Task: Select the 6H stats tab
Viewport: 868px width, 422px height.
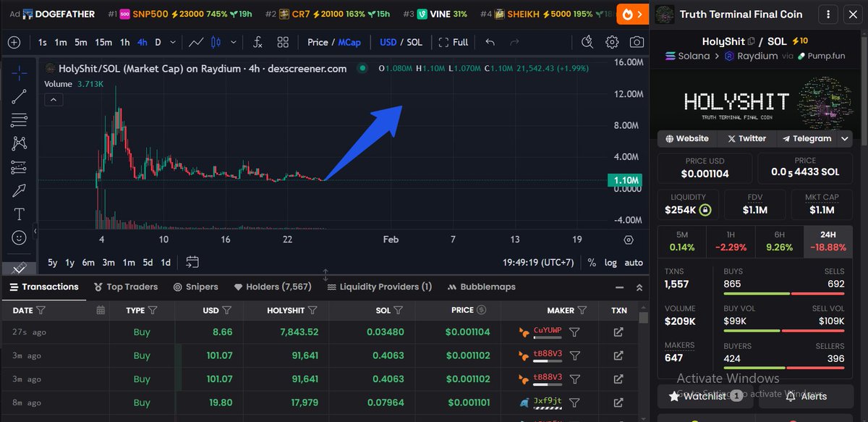Action: [778, 240]
